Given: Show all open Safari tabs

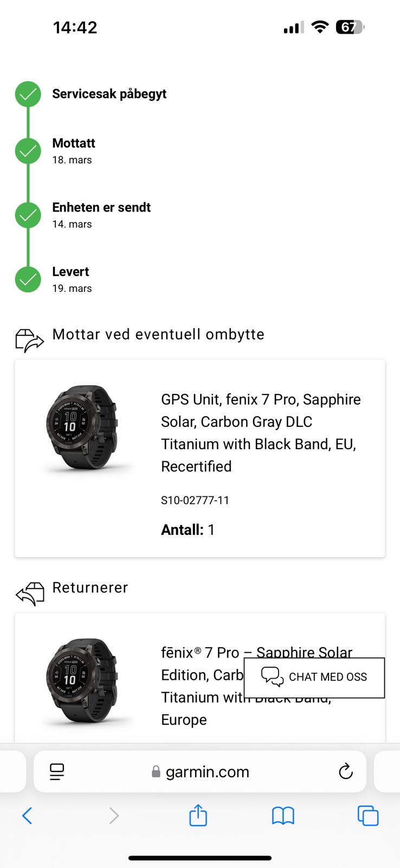Looking at the screenshot, I should click(368, 815).
